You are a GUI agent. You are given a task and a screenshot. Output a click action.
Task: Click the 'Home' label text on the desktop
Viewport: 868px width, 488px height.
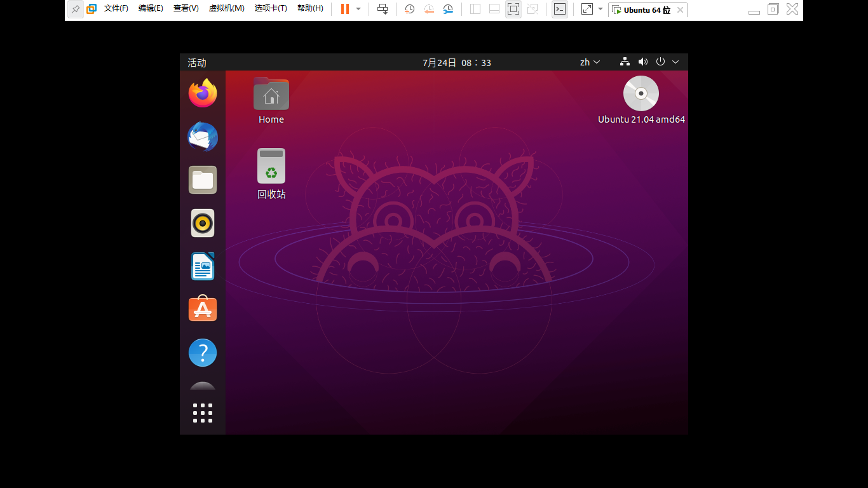(271, 119)
